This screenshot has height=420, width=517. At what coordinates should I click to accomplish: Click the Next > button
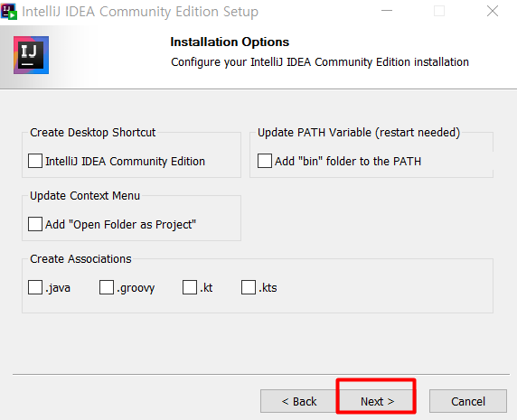(377, 401)
